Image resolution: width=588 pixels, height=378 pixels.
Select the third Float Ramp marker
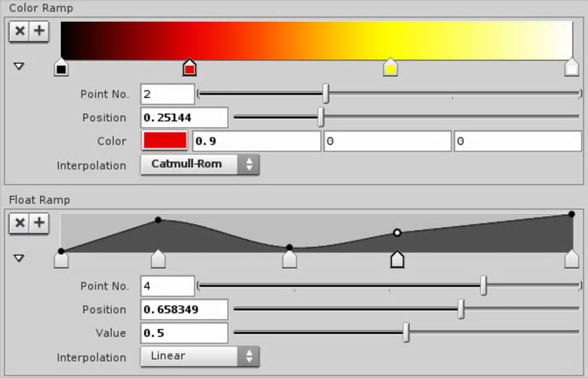pyautogui.click(x=289, y=259)
